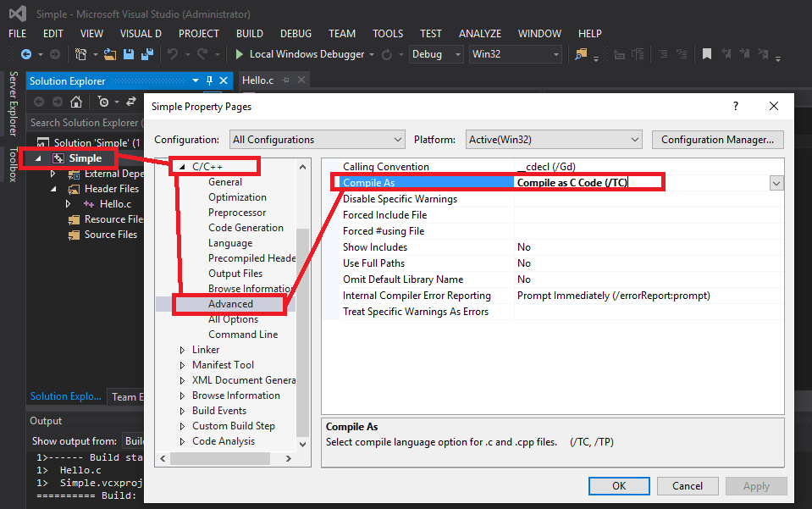812x509 pixels.
Task: Select the Optimization property page
Action: click(237, 197)
